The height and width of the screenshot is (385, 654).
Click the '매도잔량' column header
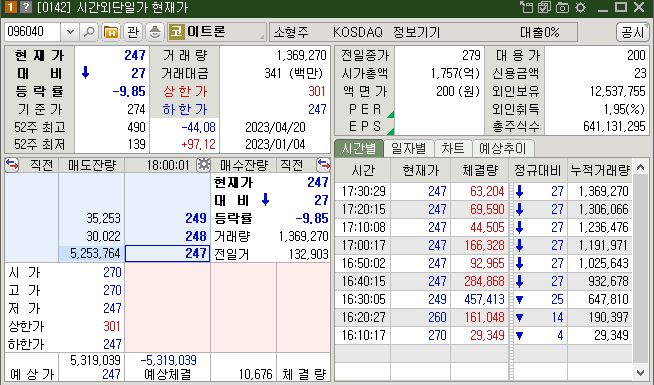92,165
